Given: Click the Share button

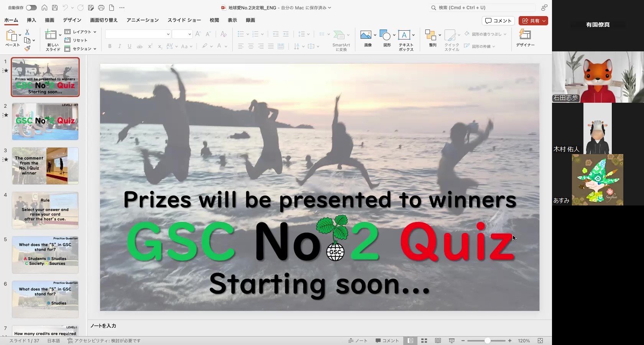Looking at the screenshot, I should tap(533, 21).
